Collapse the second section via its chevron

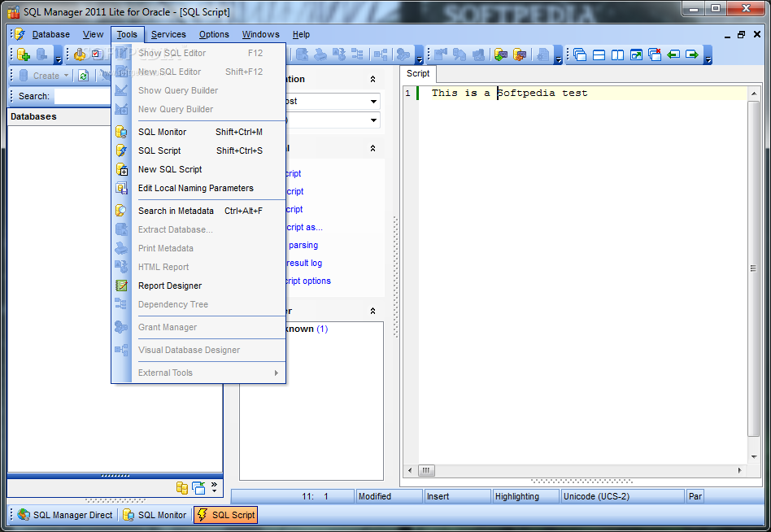coord(372,149)
